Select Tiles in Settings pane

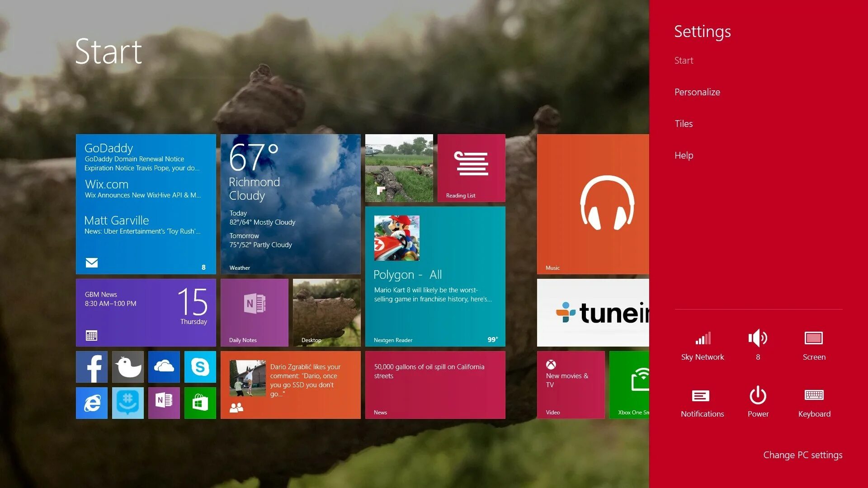pyautogui.click(x=684, y=124)
